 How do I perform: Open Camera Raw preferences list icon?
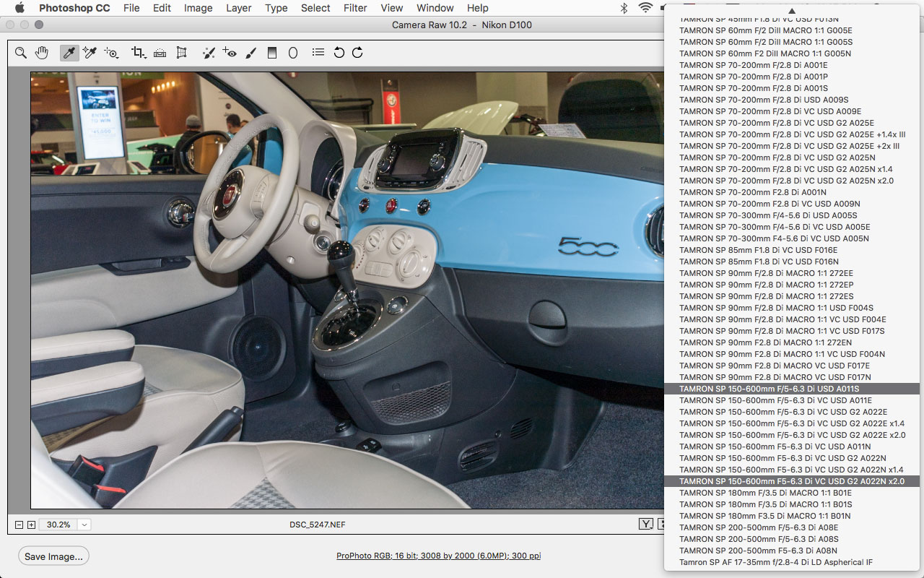pyautogui.click(x=318, y=53)
